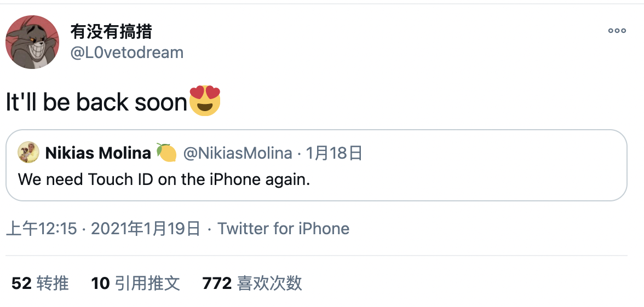The image size is (644, 307).
Task: Click the Tom cat profile avatar
Action: (x=32, y=42)
